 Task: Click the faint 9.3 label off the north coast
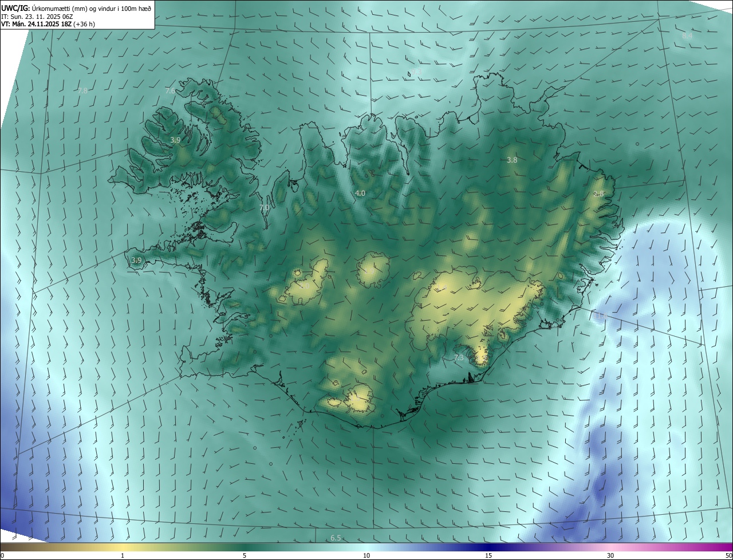[416, 72]
